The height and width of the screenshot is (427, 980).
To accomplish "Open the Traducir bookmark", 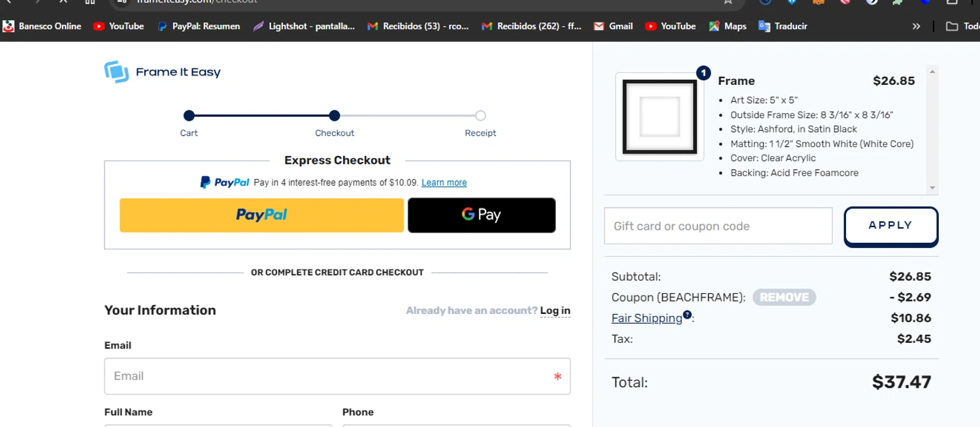I will tap(783, 26).
